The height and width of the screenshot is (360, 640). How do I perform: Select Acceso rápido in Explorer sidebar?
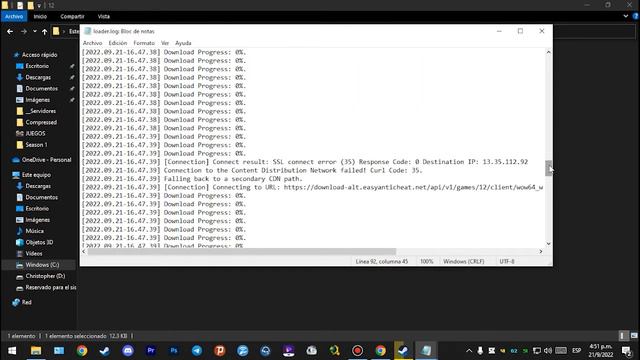pyautogui.click(x=40, y=55)
